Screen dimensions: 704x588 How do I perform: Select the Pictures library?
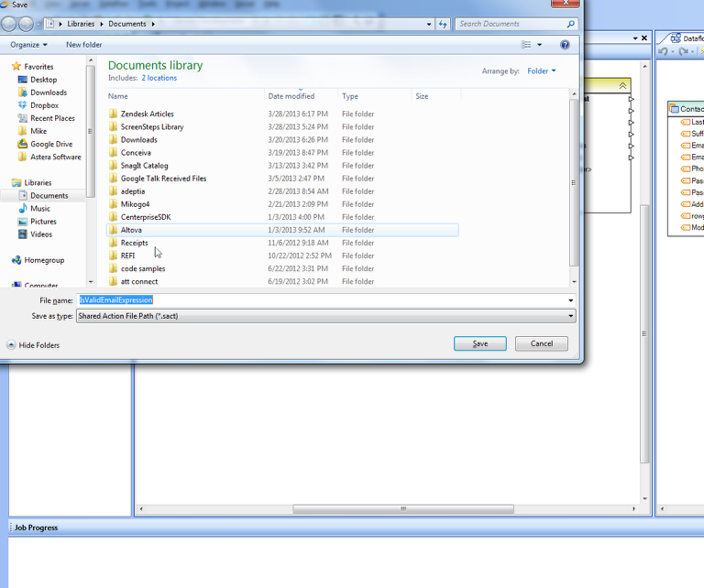tap(43, 222)
